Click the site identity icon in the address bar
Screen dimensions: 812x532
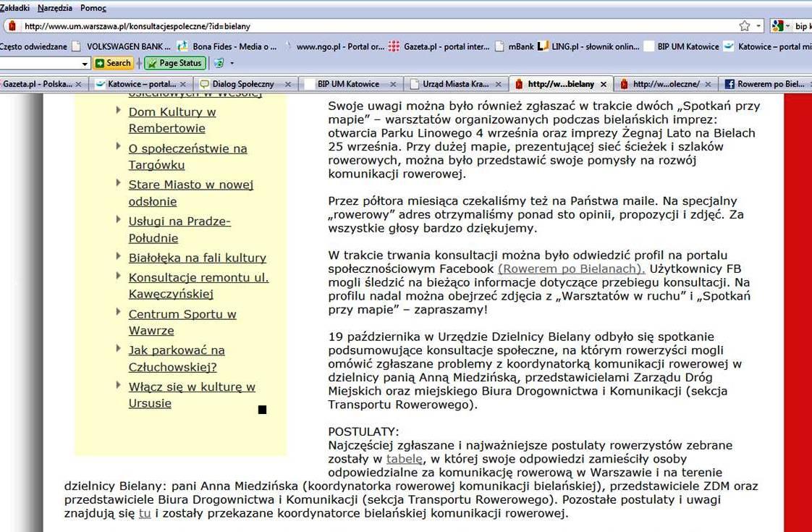click(x=12, y=26)
